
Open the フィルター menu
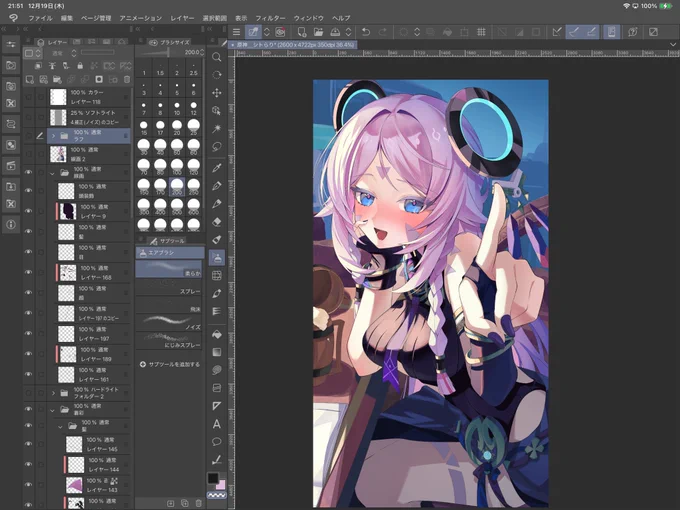click(x=270, y=18)
